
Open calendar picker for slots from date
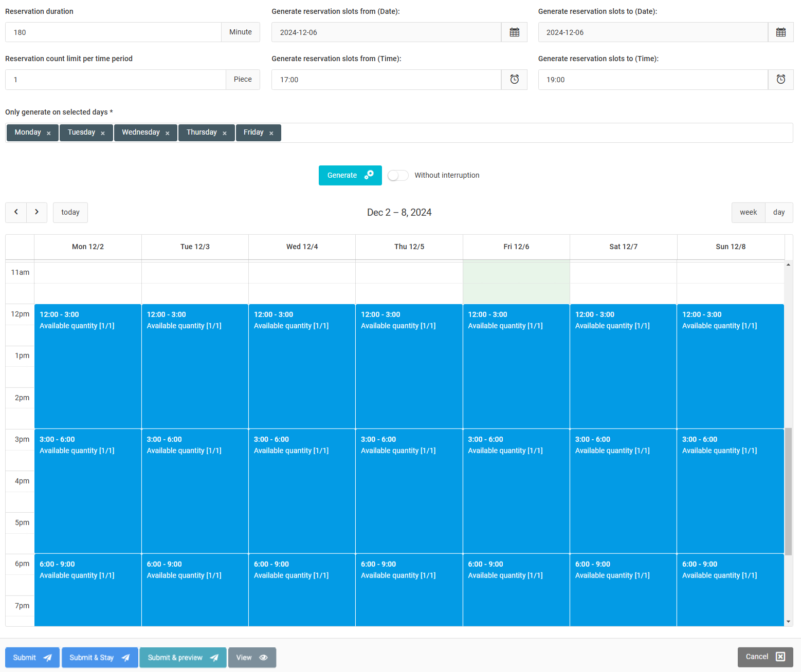[514, 32]
